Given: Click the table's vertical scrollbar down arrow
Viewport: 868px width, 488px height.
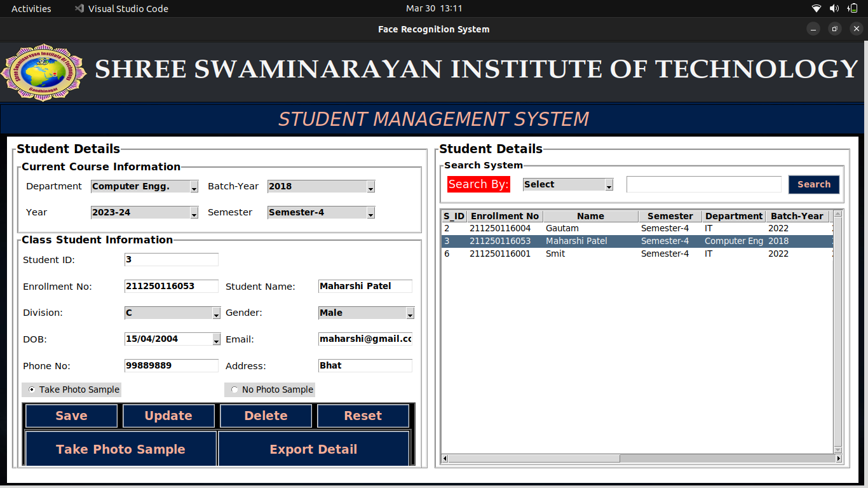Looking at the screenshot, I should click(x=837, y=450).
